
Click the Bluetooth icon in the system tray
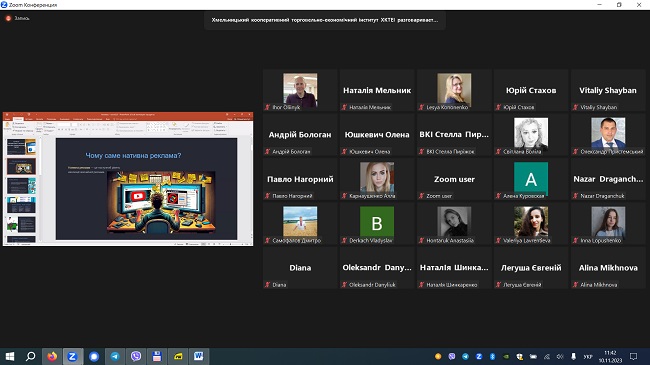pos(492,357)
